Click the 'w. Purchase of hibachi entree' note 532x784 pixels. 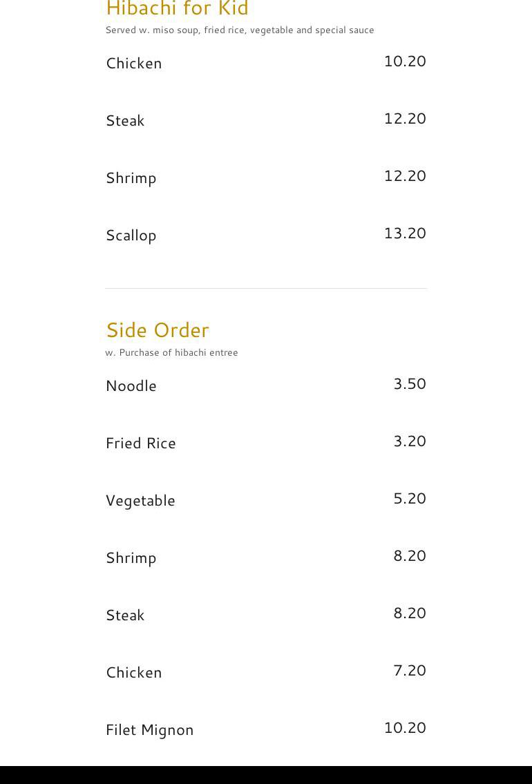(171, 352)
